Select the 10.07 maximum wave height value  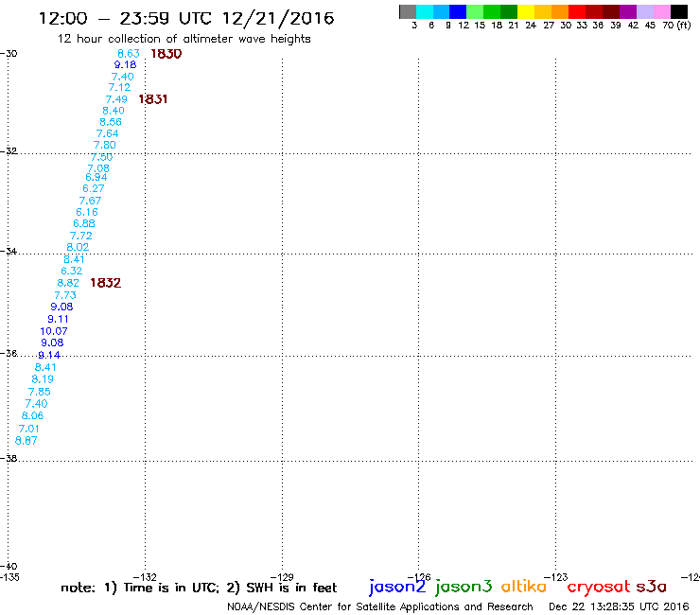pyautogui.click(x=54, y=331)
